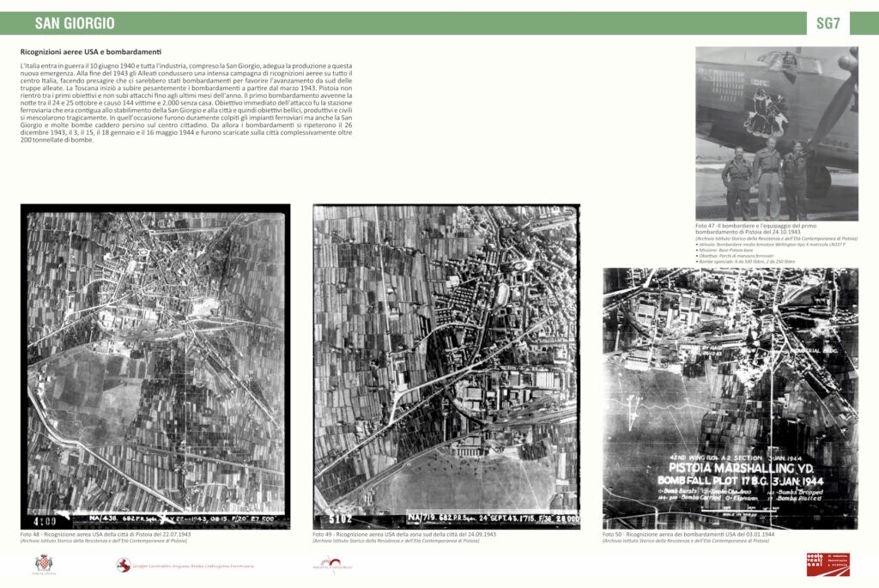Open the Pistoia Marshalling Yd bomb plot photo
The width and height of the screenshot is (879, 588).
click(x=730, y=398)
